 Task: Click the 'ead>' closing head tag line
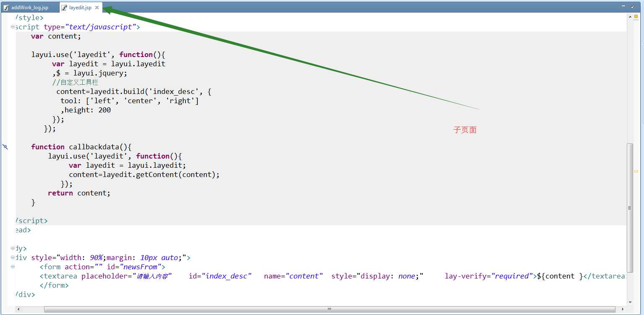(23, 230)
